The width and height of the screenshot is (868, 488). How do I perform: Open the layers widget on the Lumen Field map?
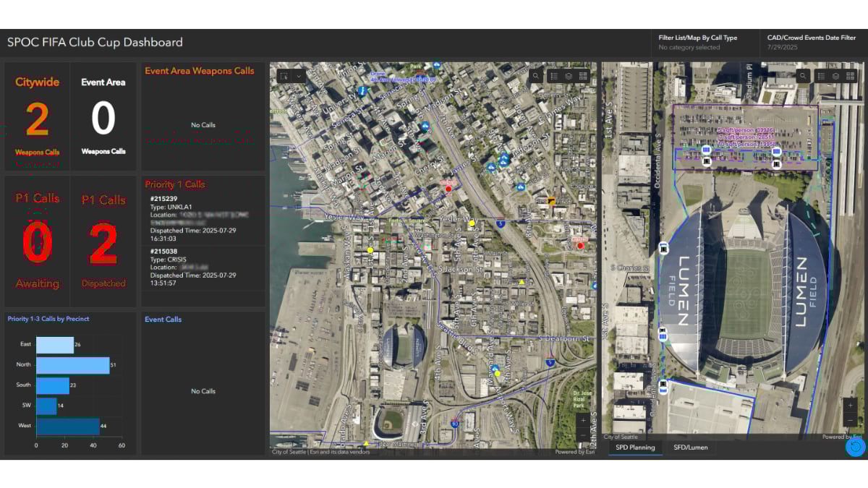click(x=835, y=75)
